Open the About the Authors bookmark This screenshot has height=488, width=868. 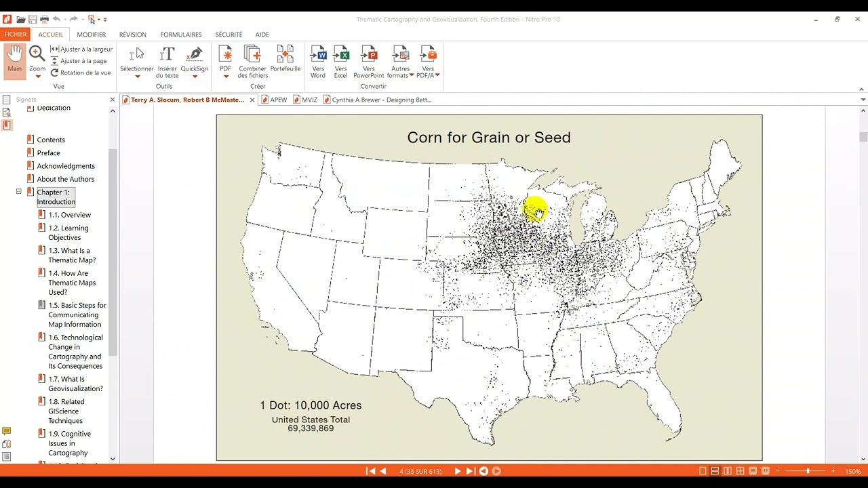tap(65, 179)
